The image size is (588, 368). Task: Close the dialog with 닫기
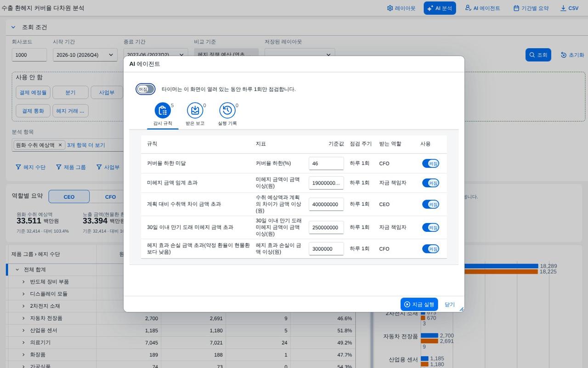point(450,305)
